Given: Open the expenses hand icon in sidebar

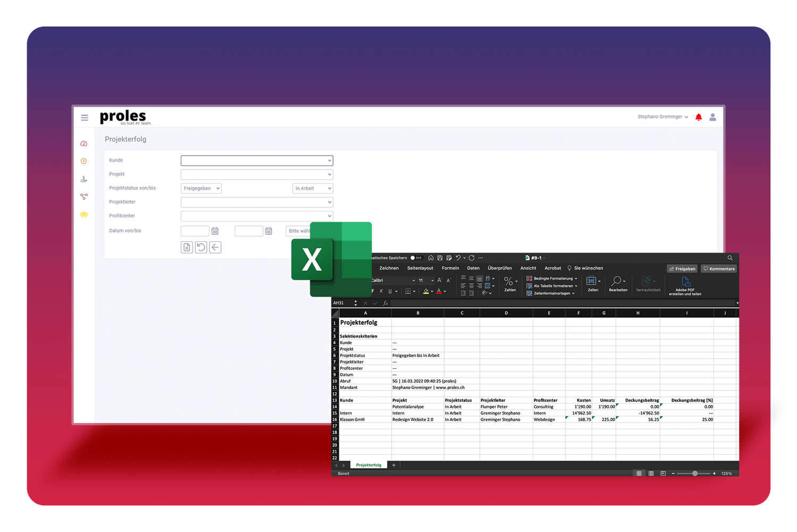Looking at the screenshot, I should (x=84, y=179).
